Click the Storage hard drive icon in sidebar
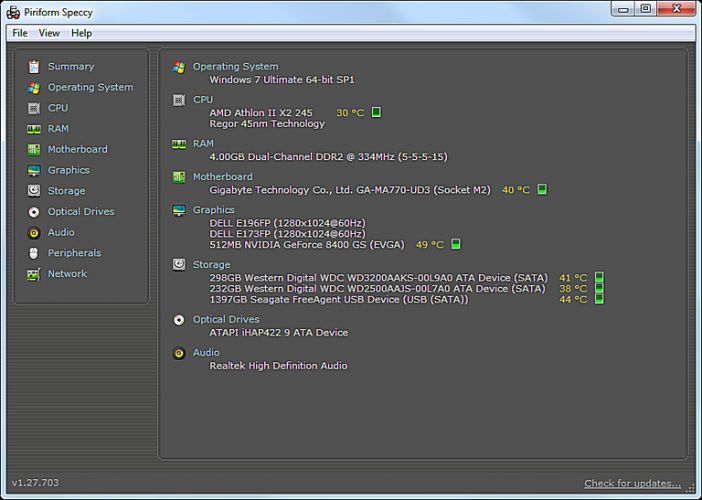The image size is (702, 500). tap(34, 191)
